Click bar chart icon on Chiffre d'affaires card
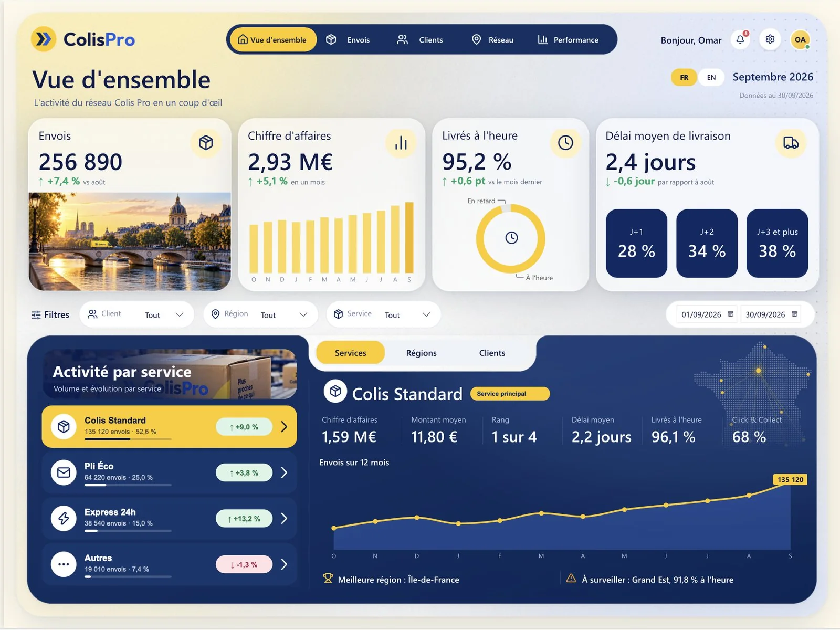This screenshot has height=630, width=840. coord(401,142)
